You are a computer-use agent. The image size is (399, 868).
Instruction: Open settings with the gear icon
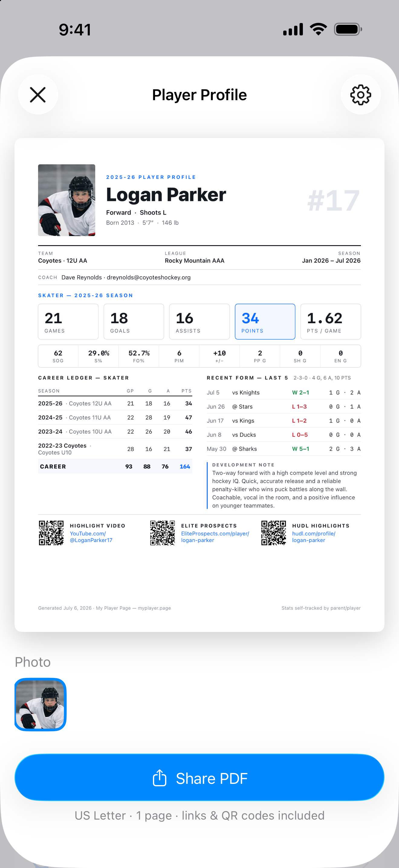coord(361,95)
